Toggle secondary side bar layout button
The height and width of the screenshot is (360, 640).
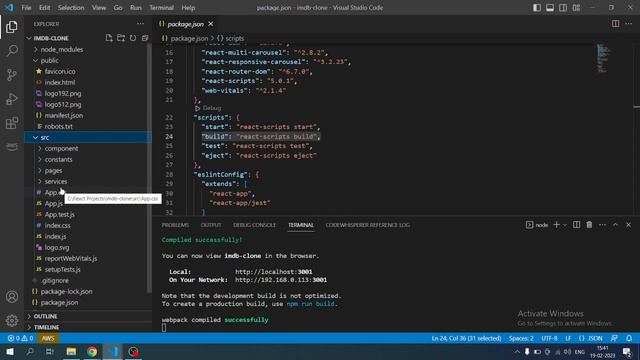[563, 8]
